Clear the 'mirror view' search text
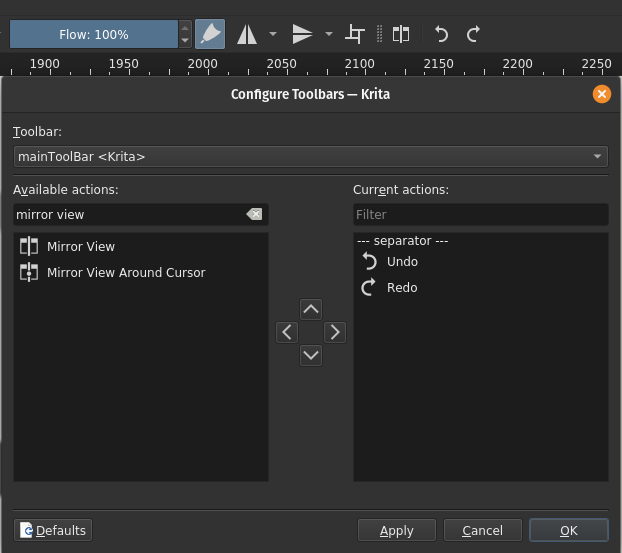 point(254,214)
